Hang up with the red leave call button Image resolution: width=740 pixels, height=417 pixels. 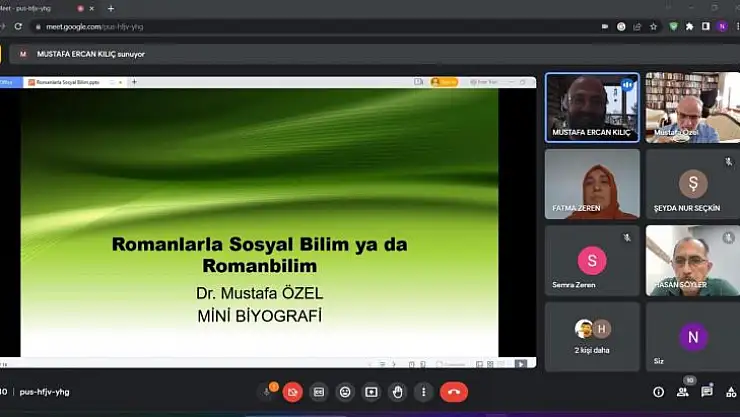[453, 392]
